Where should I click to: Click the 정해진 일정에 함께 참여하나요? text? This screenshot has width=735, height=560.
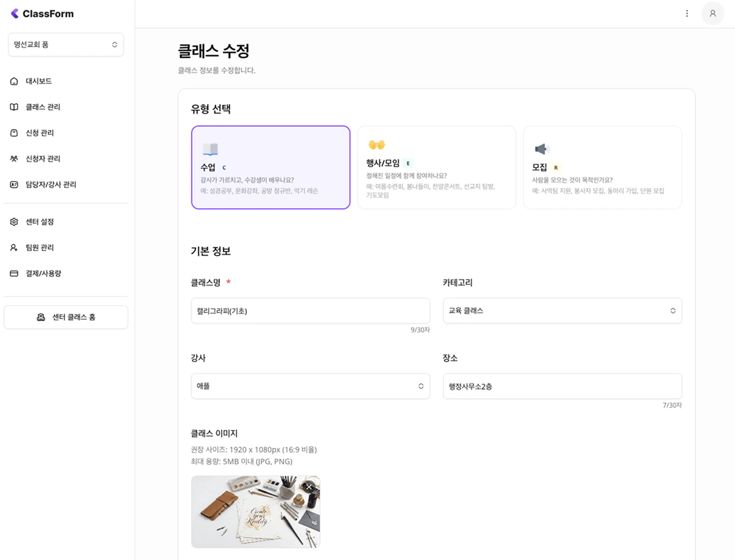[x=406, y=175]
